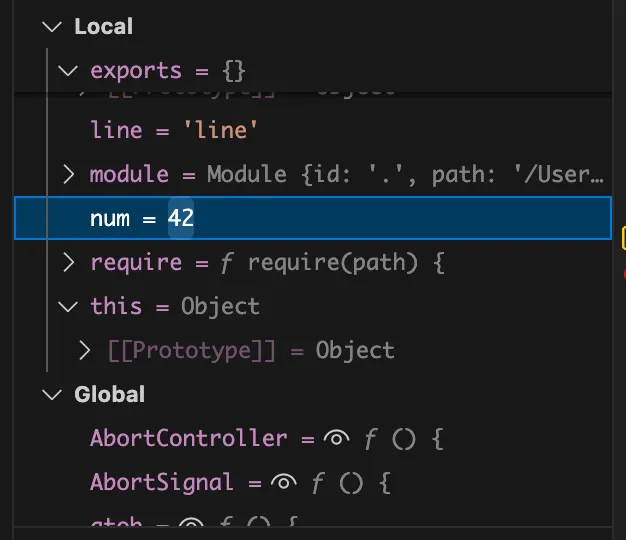Image resolution: width=626 pixels, height=540 pixels.
Task: Expand the module variable
Action: [69, 174]
